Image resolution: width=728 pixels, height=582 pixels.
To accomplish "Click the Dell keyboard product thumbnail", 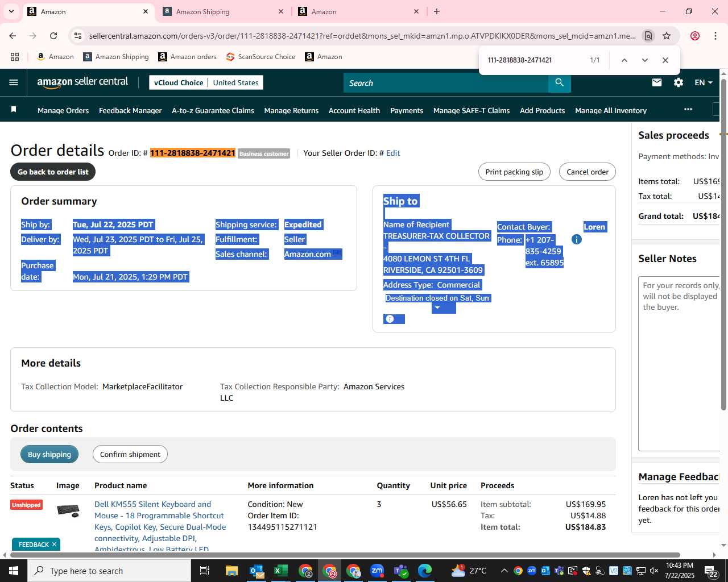I will click(68, 511).
